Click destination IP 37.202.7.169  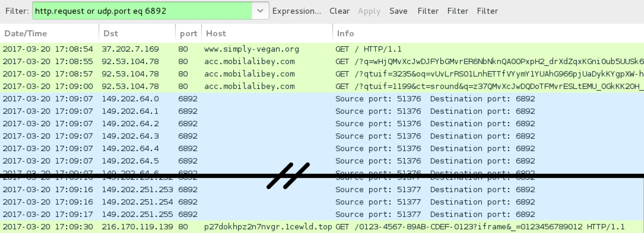click(130, 49)
